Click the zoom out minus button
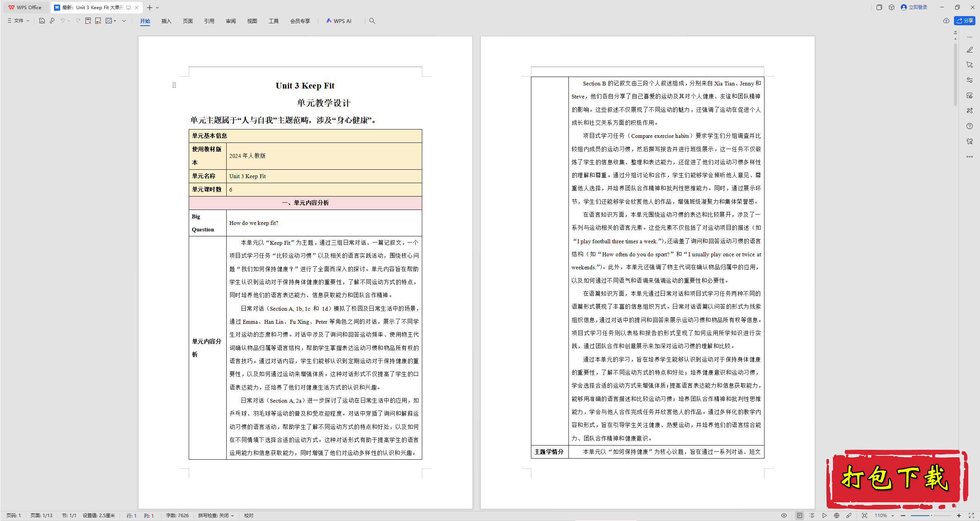This screenshot has width=980, height=521. (x=903, y=516)
